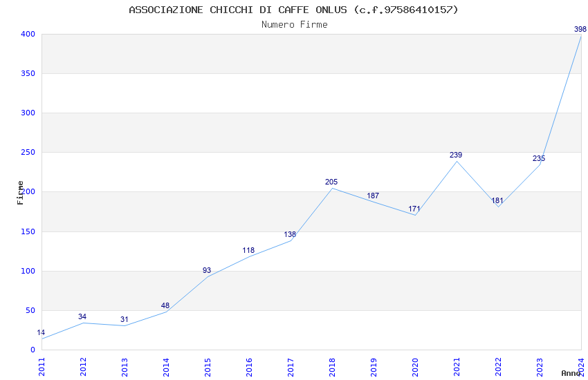
Task: Select the 31 data label
Action: point(124,319)
